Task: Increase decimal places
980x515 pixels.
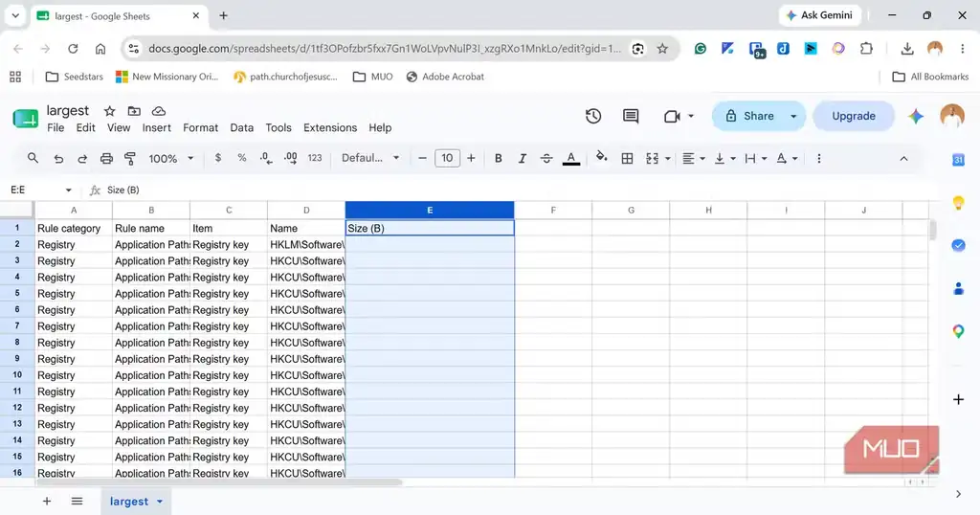Action: click(291, 159)
